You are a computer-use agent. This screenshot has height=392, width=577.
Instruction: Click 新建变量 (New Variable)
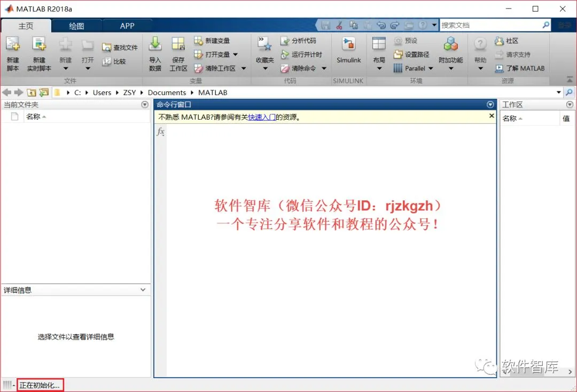coord(212,41)
